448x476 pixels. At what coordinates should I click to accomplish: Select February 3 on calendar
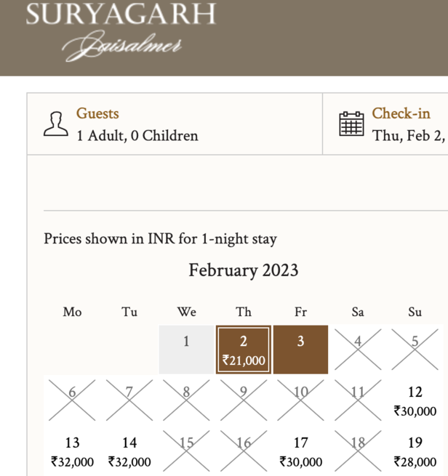(x=300, y=350)
